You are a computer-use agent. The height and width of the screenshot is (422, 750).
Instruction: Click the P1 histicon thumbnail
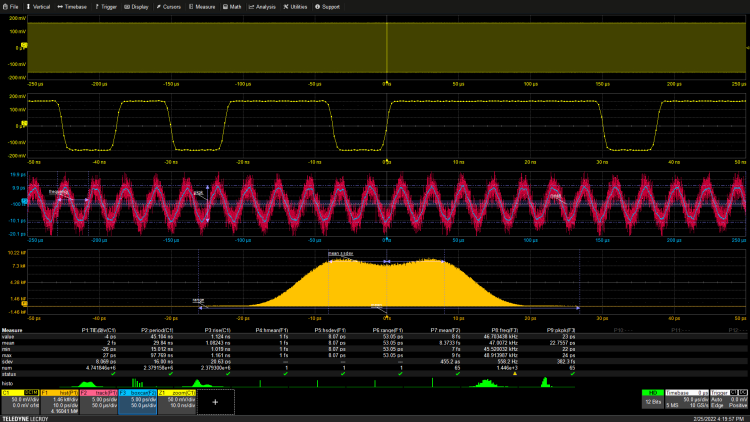point(88,383)
